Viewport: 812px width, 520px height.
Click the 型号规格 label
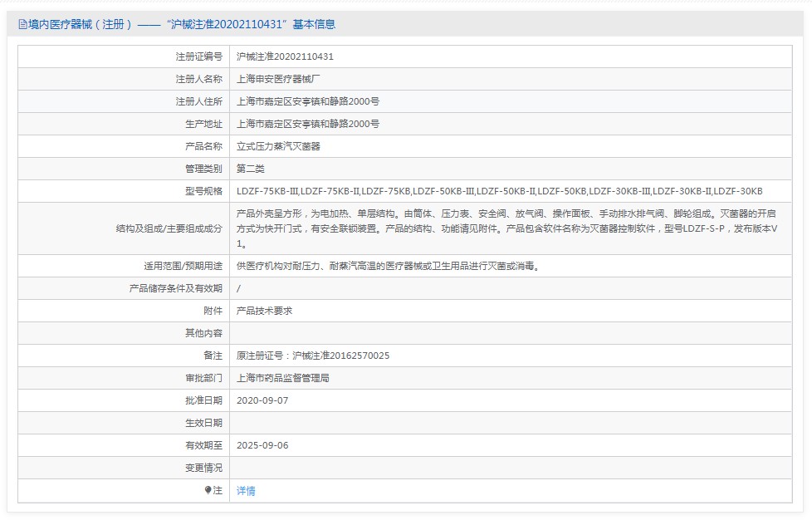coord(203,191)
